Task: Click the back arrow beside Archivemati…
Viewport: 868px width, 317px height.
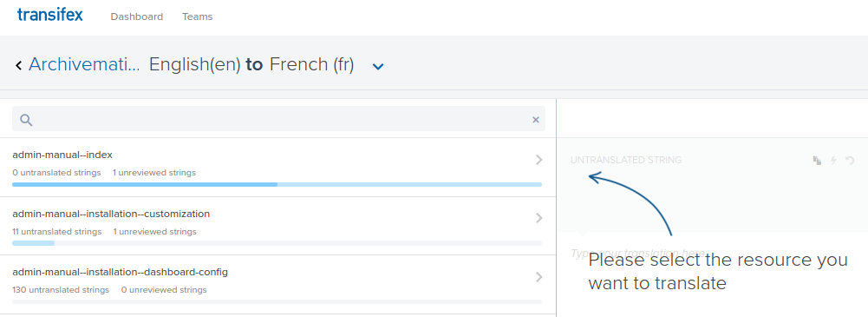Action: pyautogui.click(x=19, y=65)
